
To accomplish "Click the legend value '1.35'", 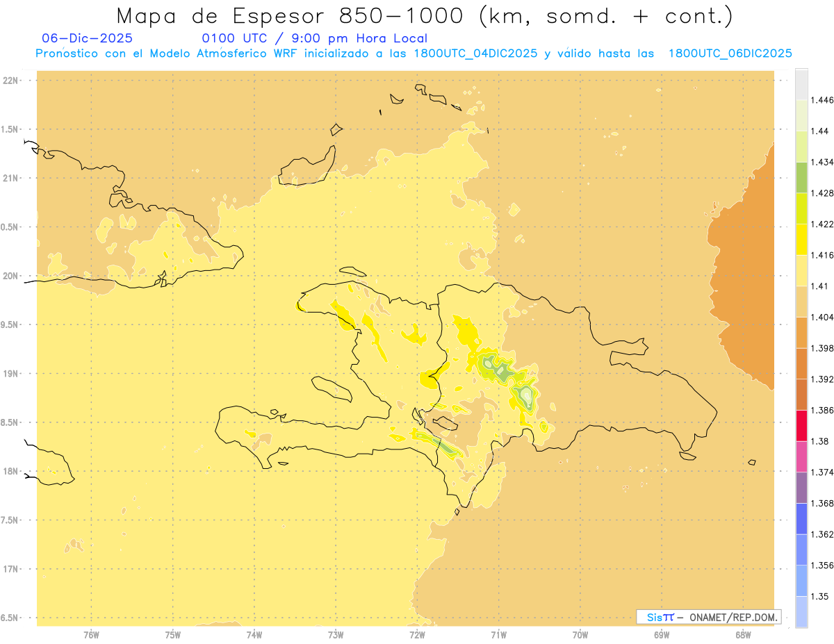I will click(x=820, y=596).
